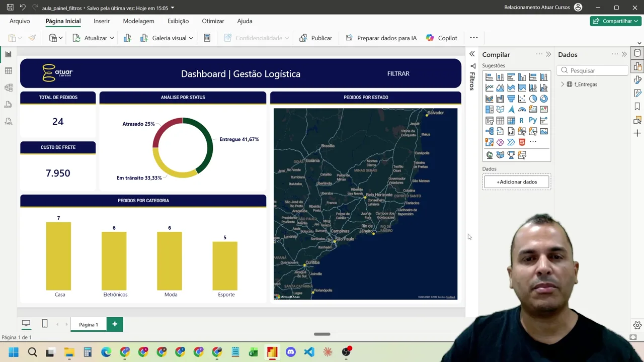Image resolution: width=644 pixels, height=362 pixels.
Task: Insert a table visual from gallery
Action: pos(500,120)
